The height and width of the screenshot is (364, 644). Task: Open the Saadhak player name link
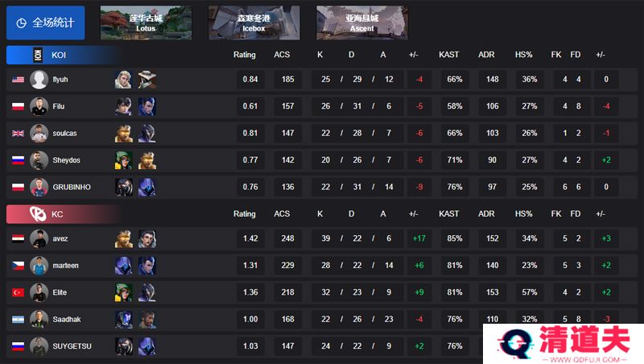point(67,319)
